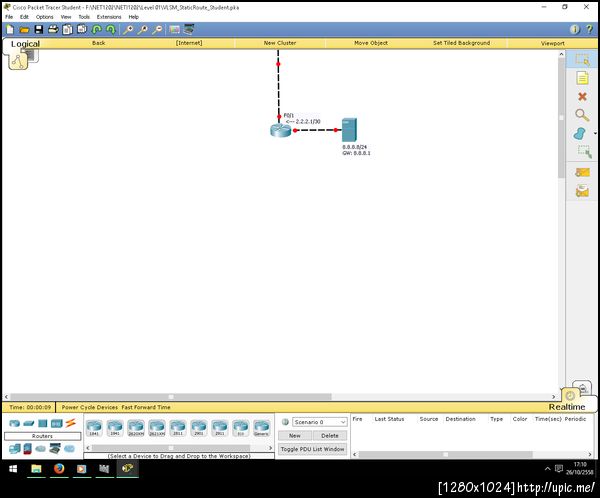Image resolution: width=600 pixels, height=498 pixels.
Task: Click the Custom Made Devices icon
Action: point(55,449)
